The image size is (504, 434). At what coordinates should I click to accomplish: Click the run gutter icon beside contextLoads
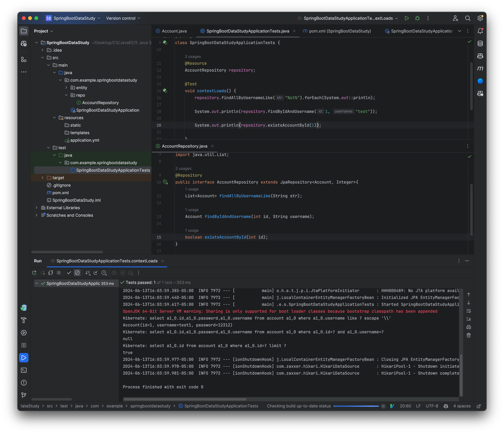click(x=165, y=91)
